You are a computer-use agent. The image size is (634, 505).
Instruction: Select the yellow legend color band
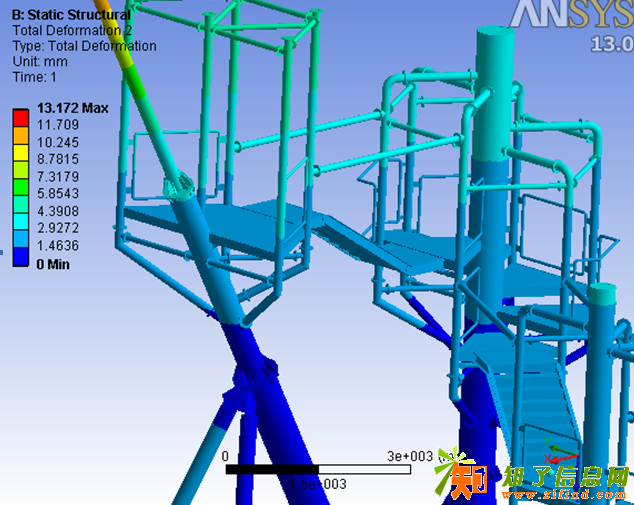tap(20, 150)
